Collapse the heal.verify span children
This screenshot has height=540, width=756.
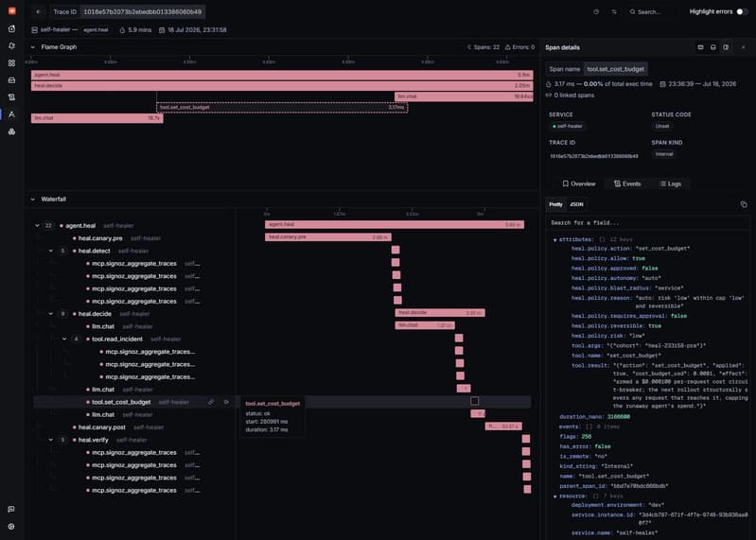click(x=51, y=440)
